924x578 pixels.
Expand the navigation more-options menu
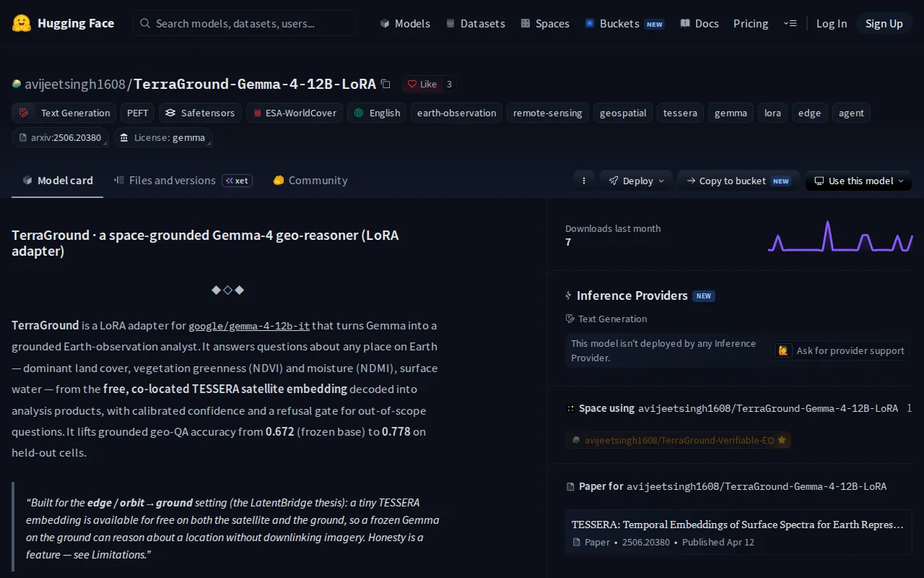coord(790,23)
